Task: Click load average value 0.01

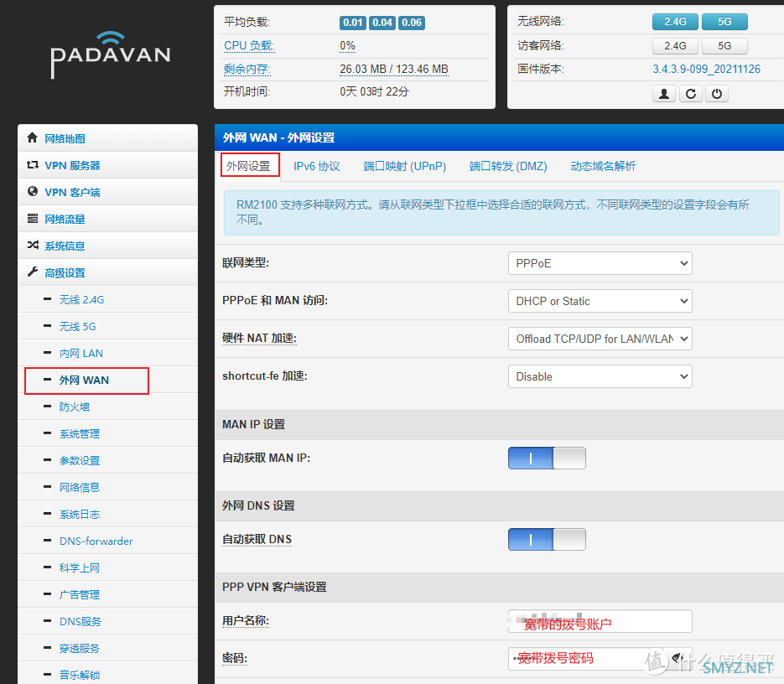Action: coord(353,23)
